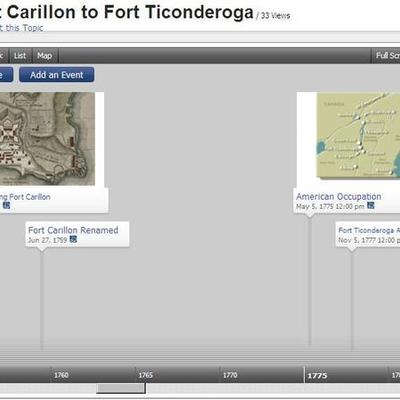Image resolution: width=400 pixels, height=400 pixels.
Task: Switch to the List view tab
Action: pyautogui.click(x=20, y=56)
